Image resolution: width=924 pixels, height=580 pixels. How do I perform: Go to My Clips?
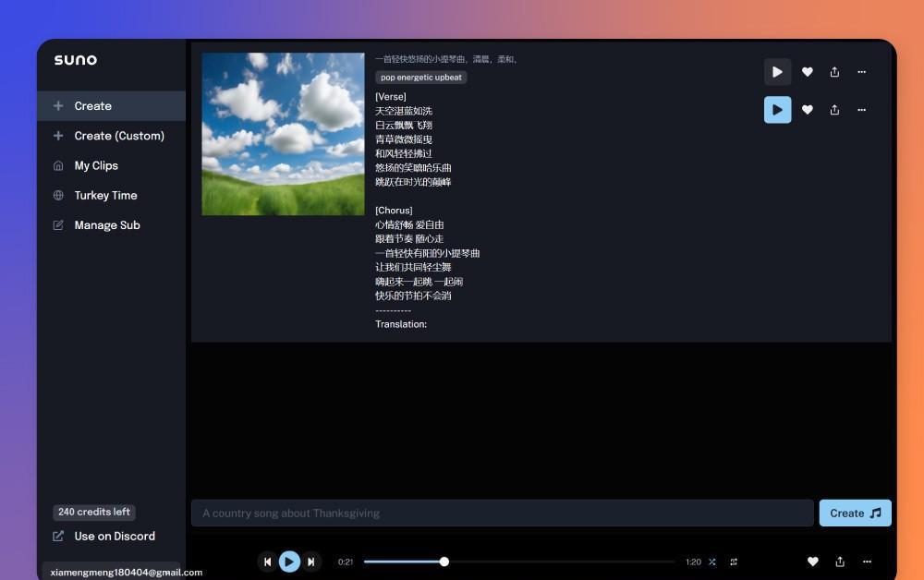coord(112,166)
